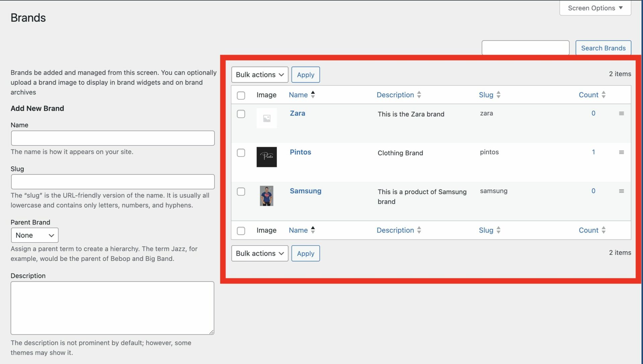
Task: Click the drag handle icon for Pintos row
Action: pos(621,152)
